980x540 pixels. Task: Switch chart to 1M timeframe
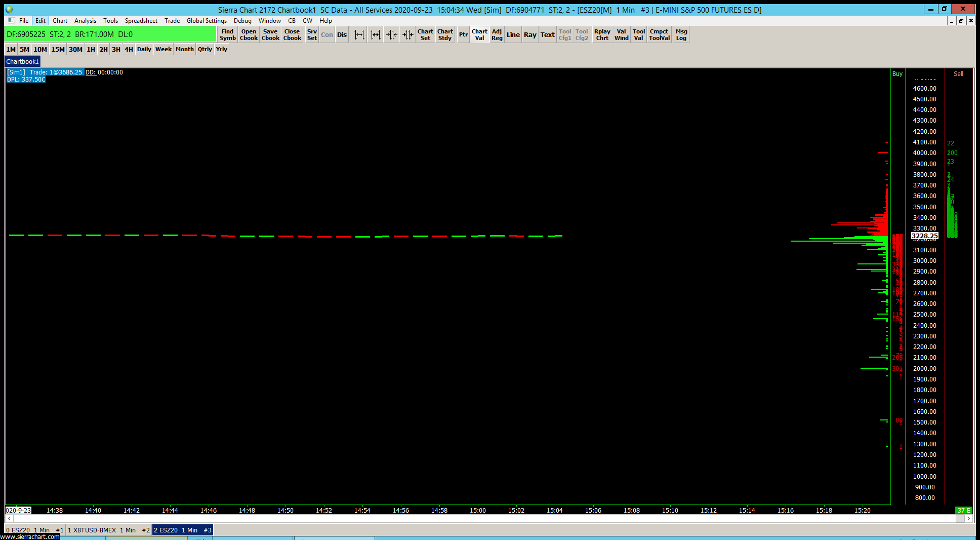11,49
